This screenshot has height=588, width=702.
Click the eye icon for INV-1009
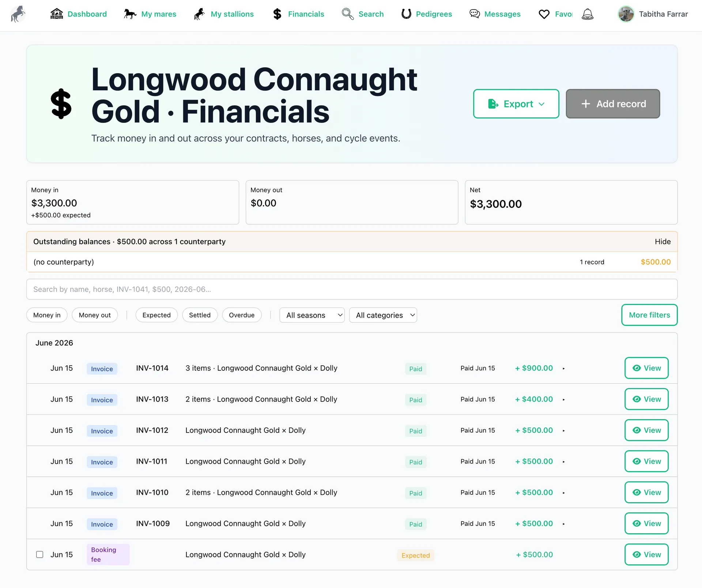(637, 524)
